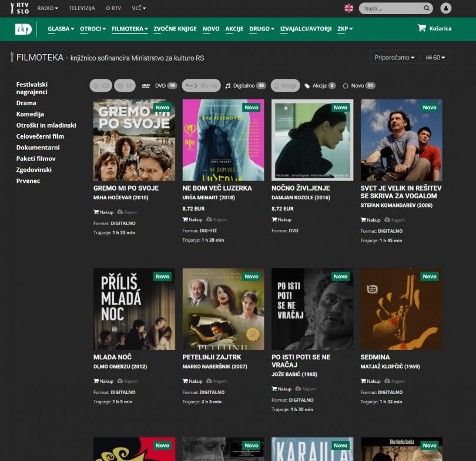Open the NOČNO ŽIVLJENJE title link
476x461 pixels.
pos(300,188)
